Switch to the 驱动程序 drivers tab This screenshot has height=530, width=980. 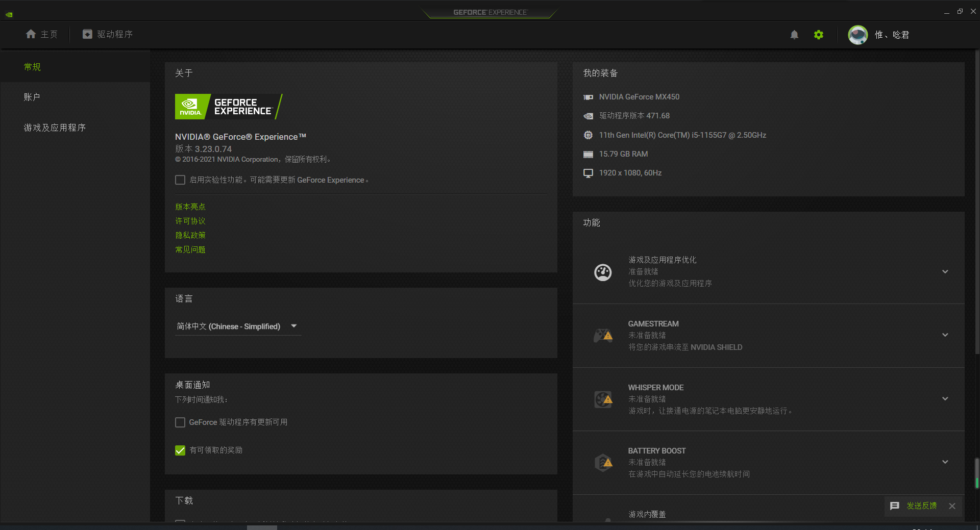tap(108, 34)
